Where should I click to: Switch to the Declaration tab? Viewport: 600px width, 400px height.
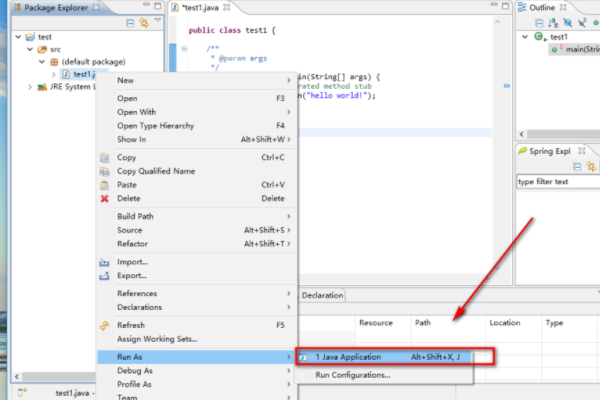tap(322, 295)
